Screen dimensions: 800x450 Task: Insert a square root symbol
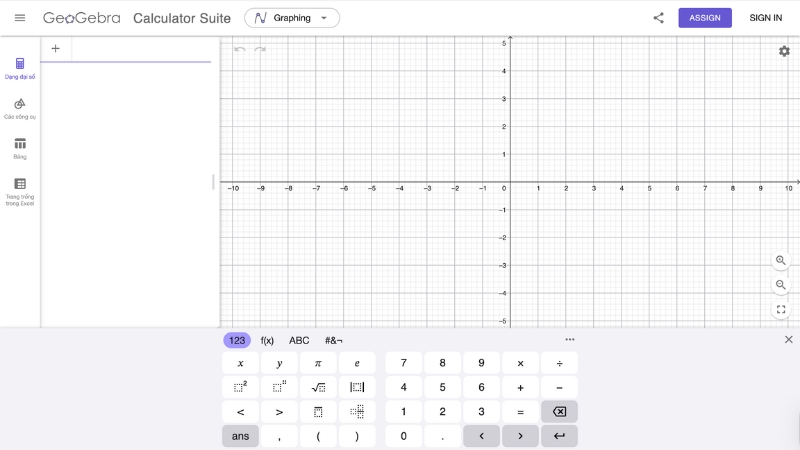[318, 387]
